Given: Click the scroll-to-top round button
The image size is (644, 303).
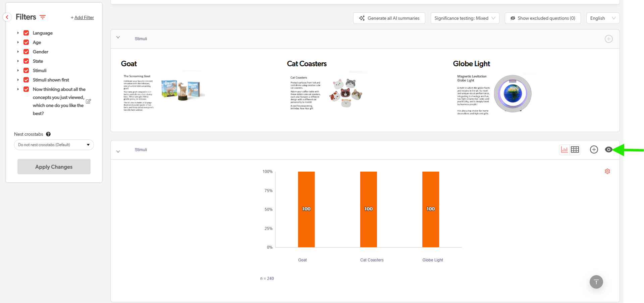Looking at the screenshot, I should [x=596, y=282].
